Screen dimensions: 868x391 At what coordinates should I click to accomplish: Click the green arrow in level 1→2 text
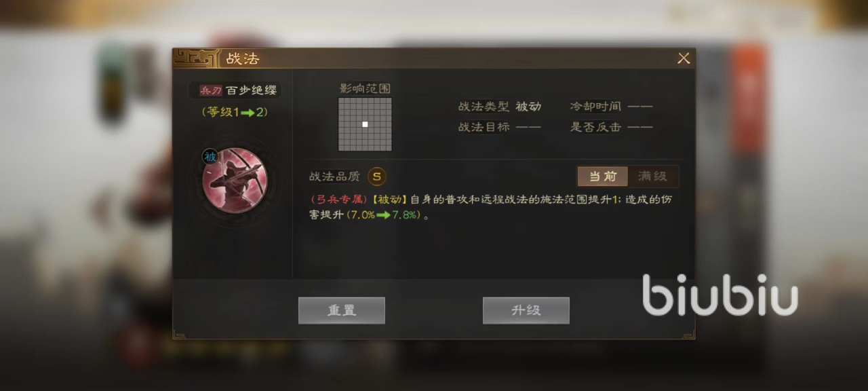tap(247, 113)
